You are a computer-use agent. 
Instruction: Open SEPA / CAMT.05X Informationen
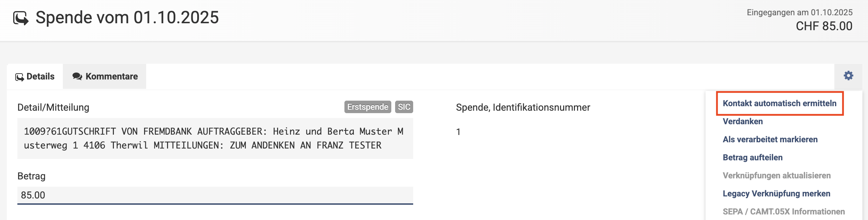(x=784, y=212)
